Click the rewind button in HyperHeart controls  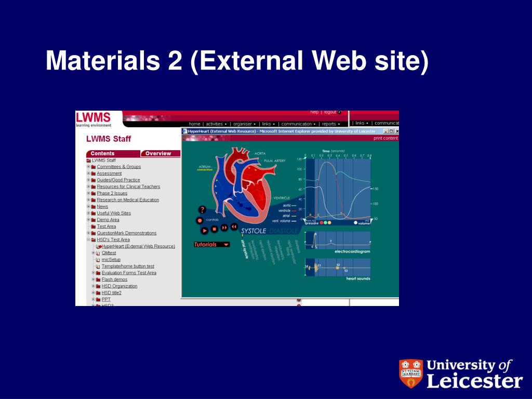(234, 227)
